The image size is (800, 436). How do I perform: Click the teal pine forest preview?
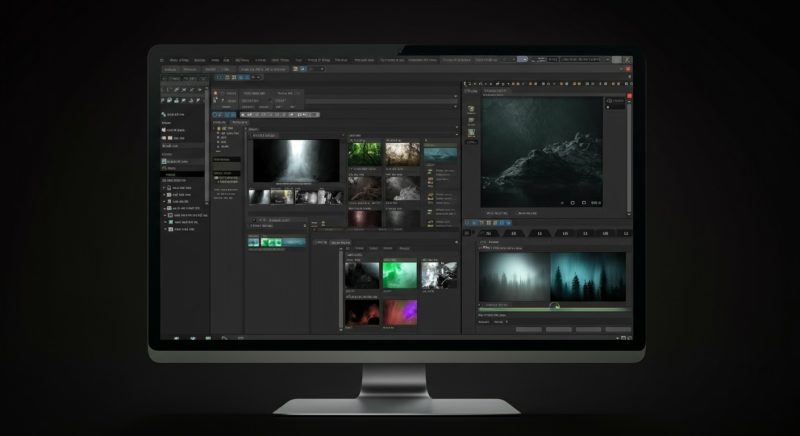[588, 276]
